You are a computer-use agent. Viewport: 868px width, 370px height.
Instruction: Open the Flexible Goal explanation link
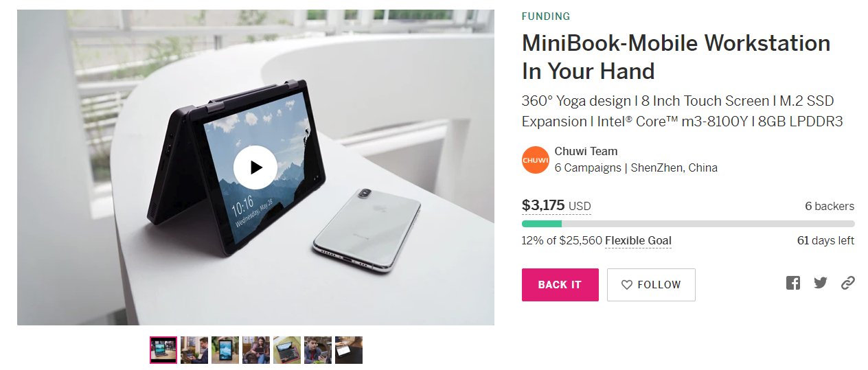click(x=638, y=241)
